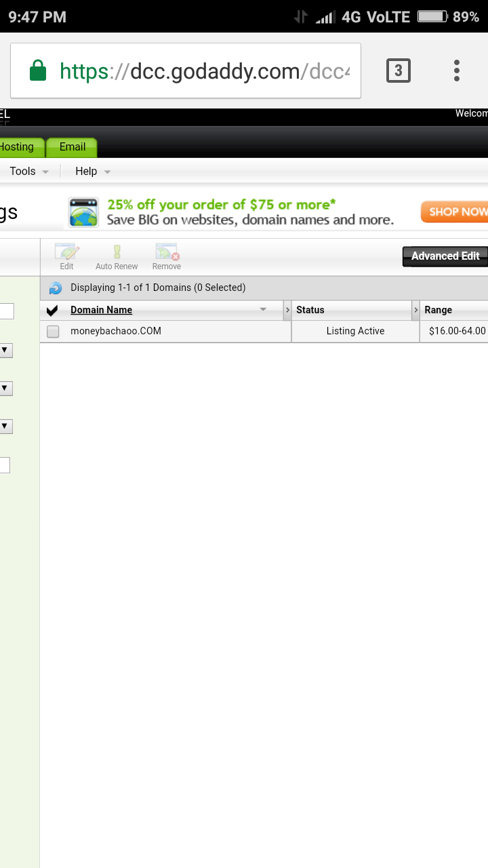Switch to the Email tab

coord(72,147)
